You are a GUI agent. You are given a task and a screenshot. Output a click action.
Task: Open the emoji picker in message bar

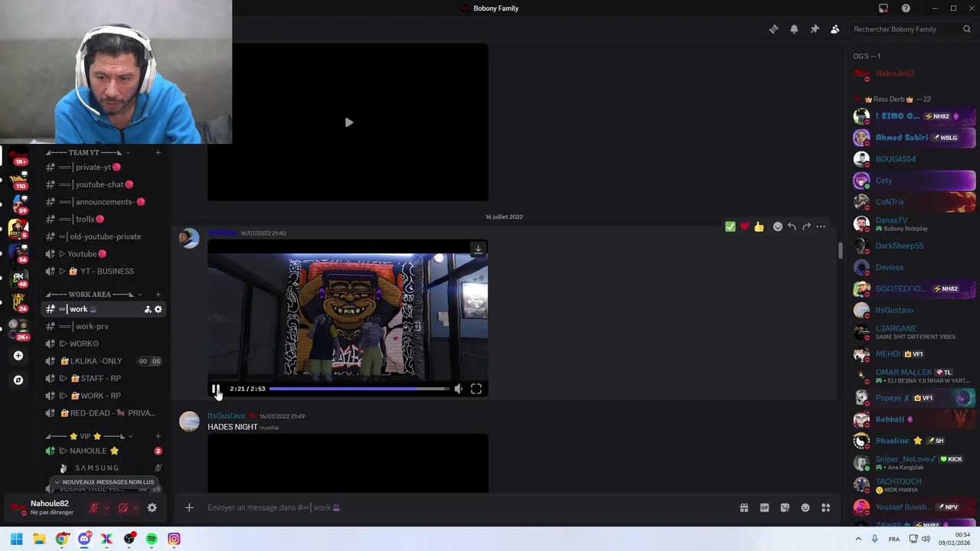click(x=805, y=507)
